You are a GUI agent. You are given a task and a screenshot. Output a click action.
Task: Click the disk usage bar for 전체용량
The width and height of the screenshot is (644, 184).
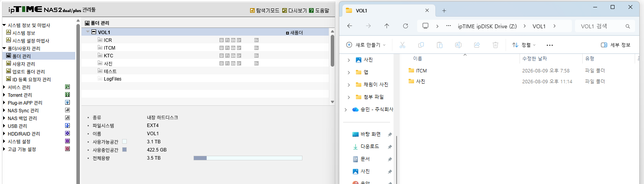point(248,158)
